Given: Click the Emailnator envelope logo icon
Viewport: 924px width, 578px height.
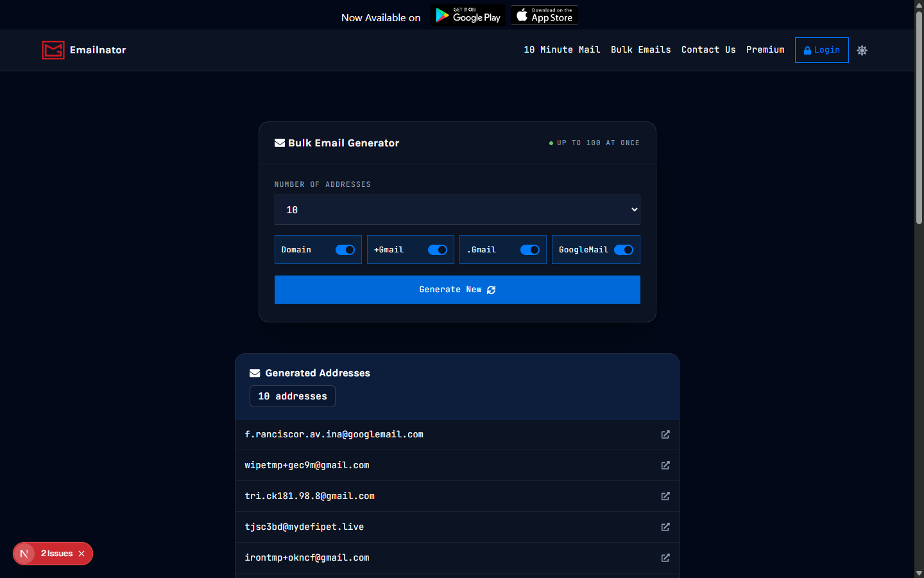Looking at the screenshot, I should [x=53, y=50].
